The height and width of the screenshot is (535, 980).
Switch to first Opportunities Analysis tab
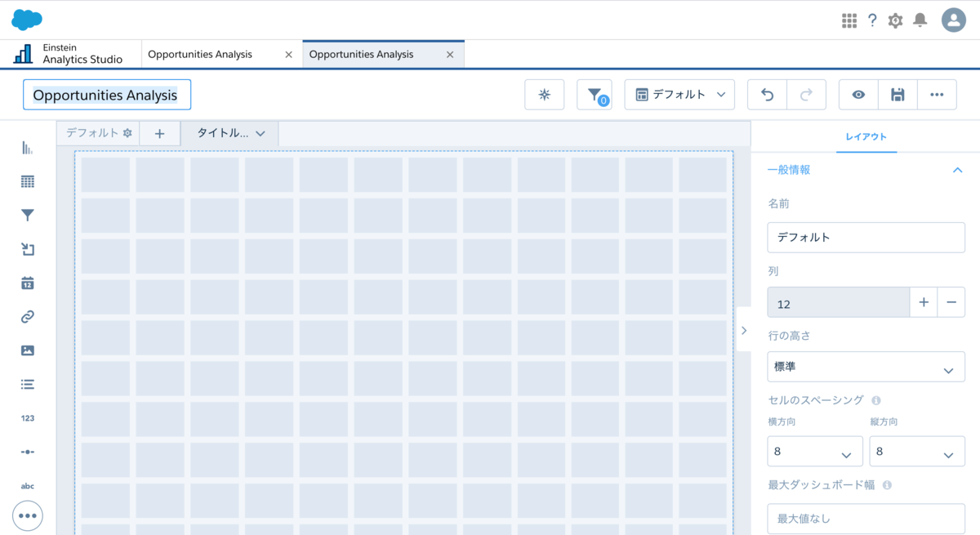point(200,55)
